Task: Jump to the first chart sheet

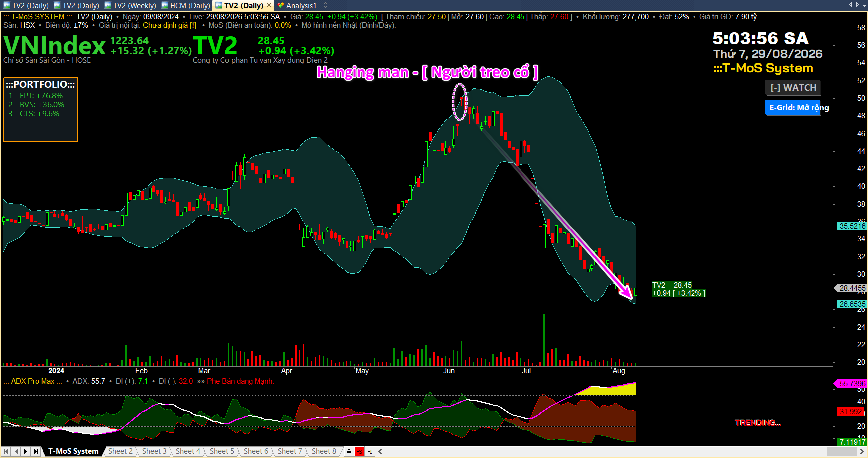Action: (x=7, y=451)
